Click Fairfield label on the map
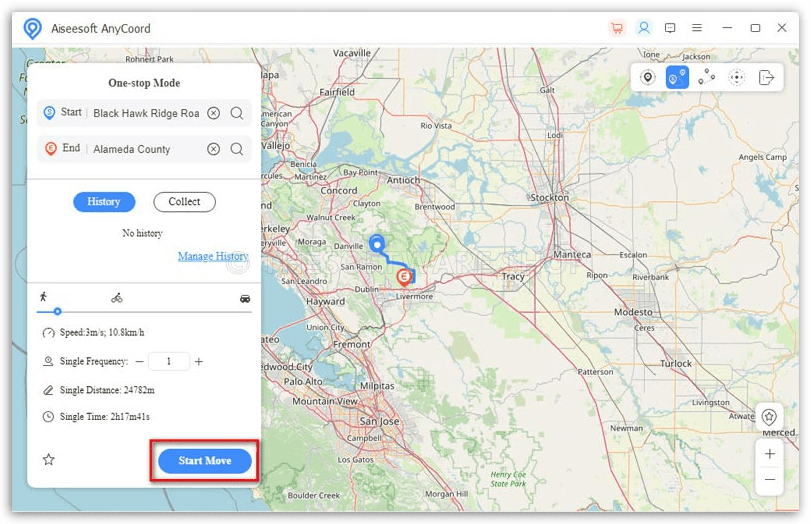 [x=337, y=92]
